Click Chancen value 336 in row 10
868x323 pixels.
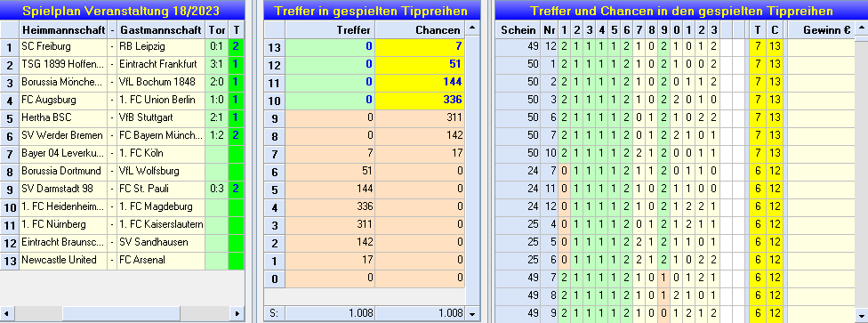[x=420, y=100]
